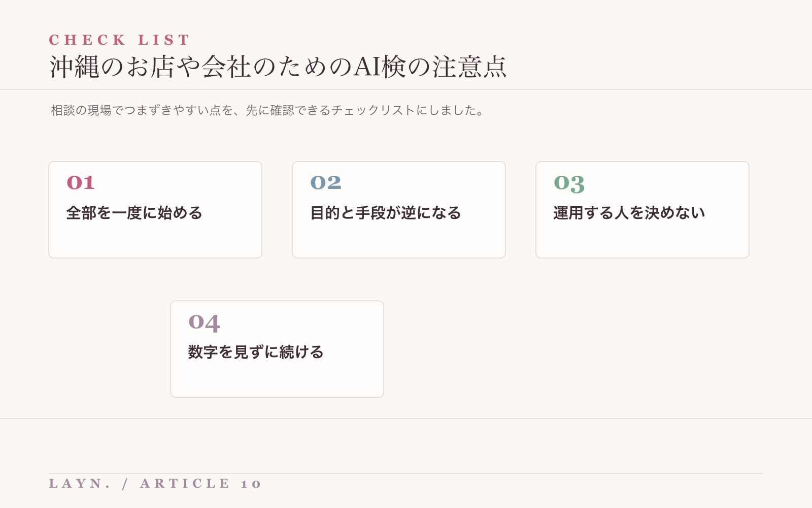The height and width of the screenshot is (508, 812).
Task: Click the pink number 01
Action: tap(81, 183)
